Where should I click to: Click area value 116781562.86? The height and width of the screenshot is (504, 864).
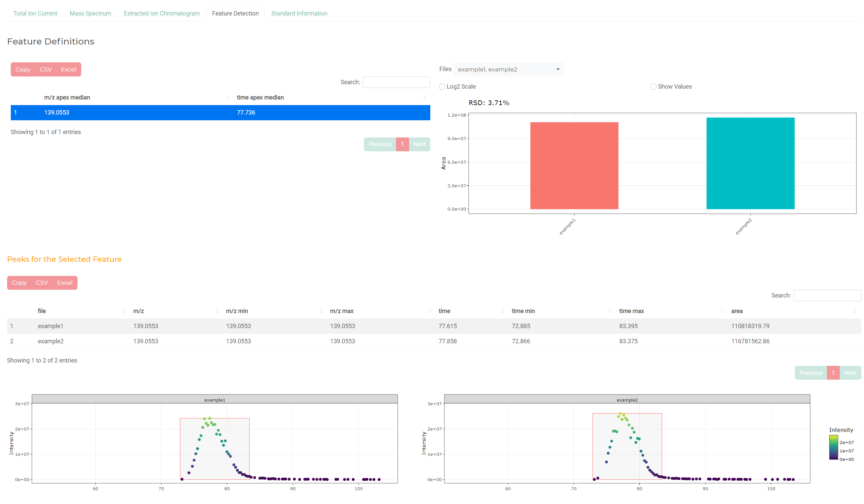tap(750, 341)
